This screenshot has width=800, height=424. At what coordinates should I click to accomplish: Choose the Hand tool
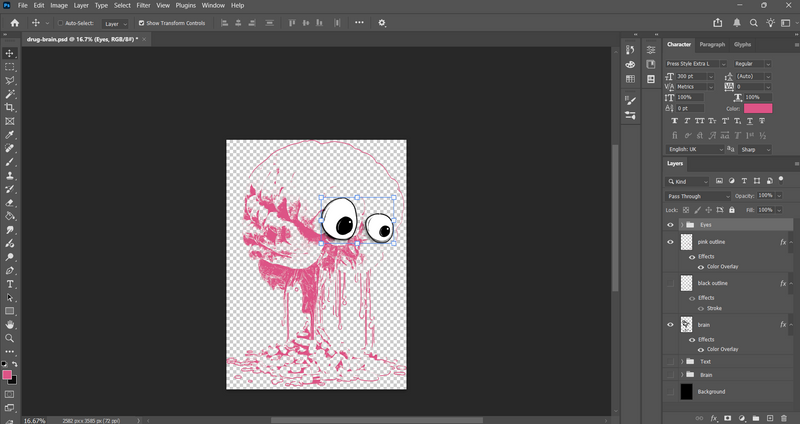click(10, 325)
